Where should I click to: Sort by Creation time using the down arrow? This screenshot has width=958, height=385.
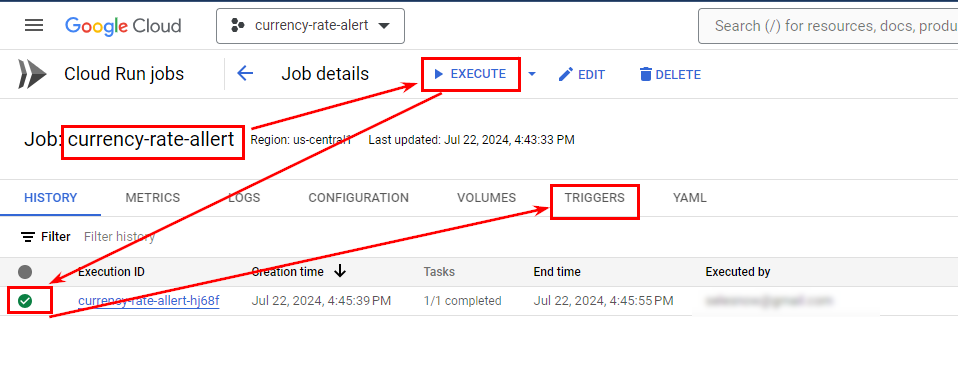340,272
